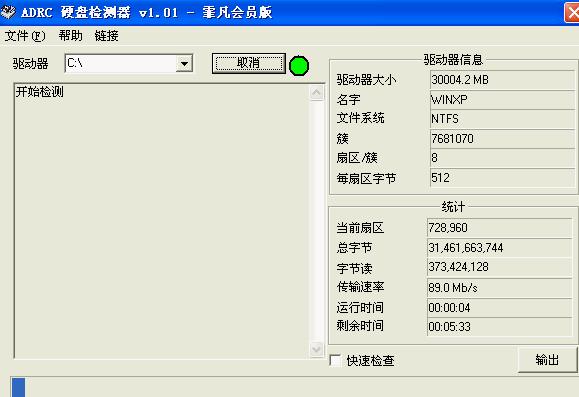The height and width of the screenshot is (397, 579).
Task: Open the 文件(F) menu
Action: click(25, 36)
